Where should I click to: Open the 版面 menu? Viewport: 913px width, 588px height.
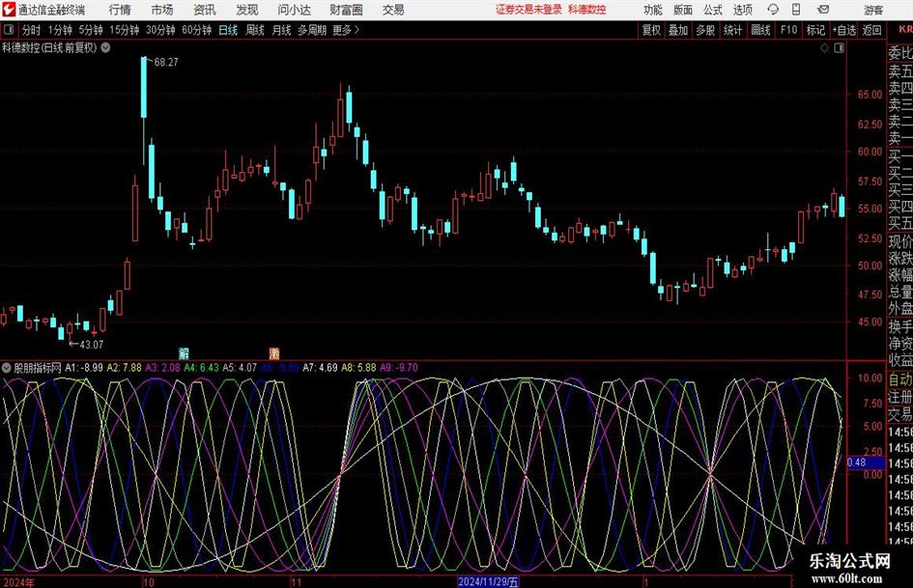[x=683, y=10]
